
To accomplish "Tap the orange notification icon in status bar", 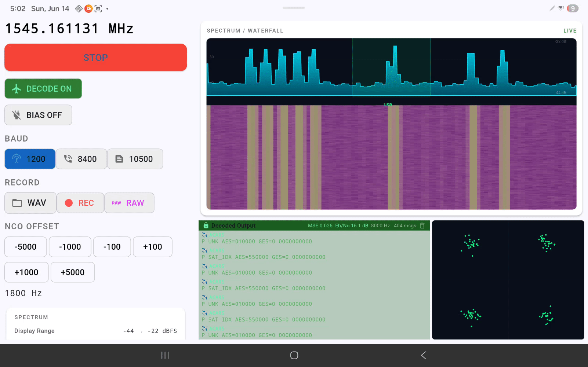I will tap(88, 8).
